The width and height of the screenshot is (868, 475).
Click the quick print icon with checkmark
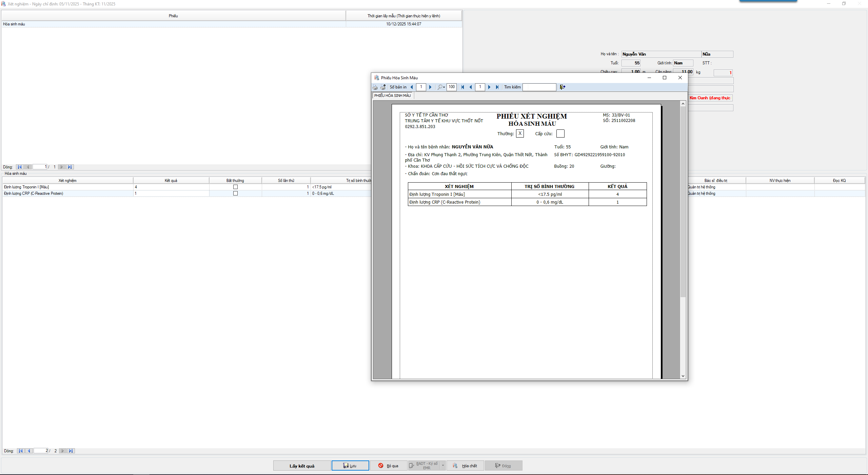(x=383, y=87)
